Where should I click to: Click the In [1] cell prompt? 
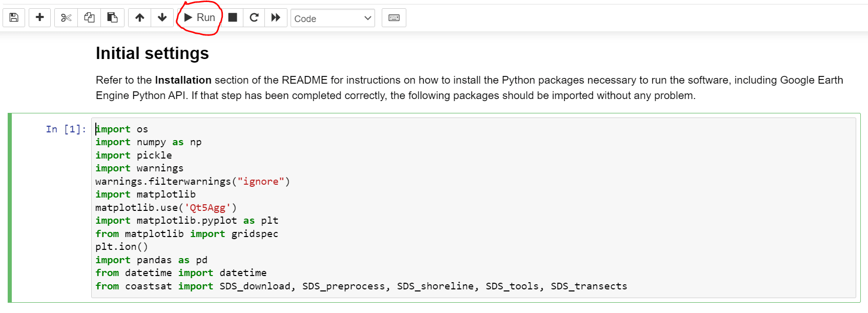66,129
